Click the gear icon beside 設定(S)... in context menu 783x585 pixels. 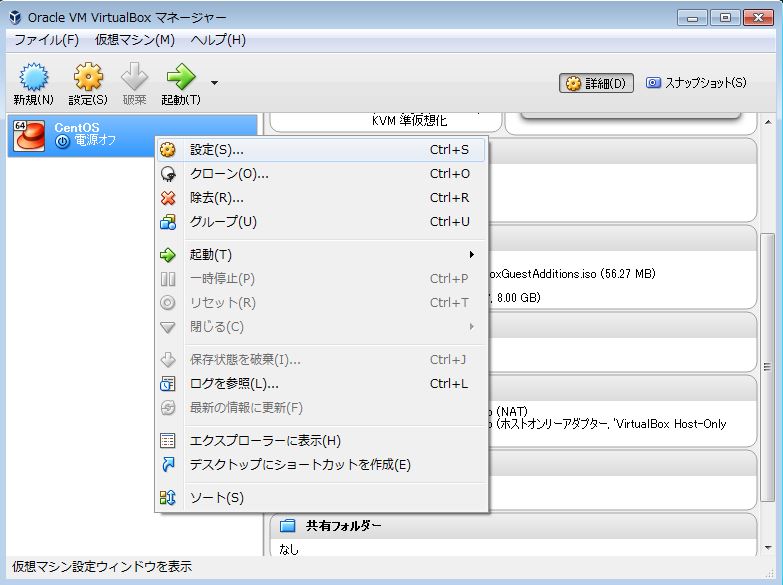point(168,149)
